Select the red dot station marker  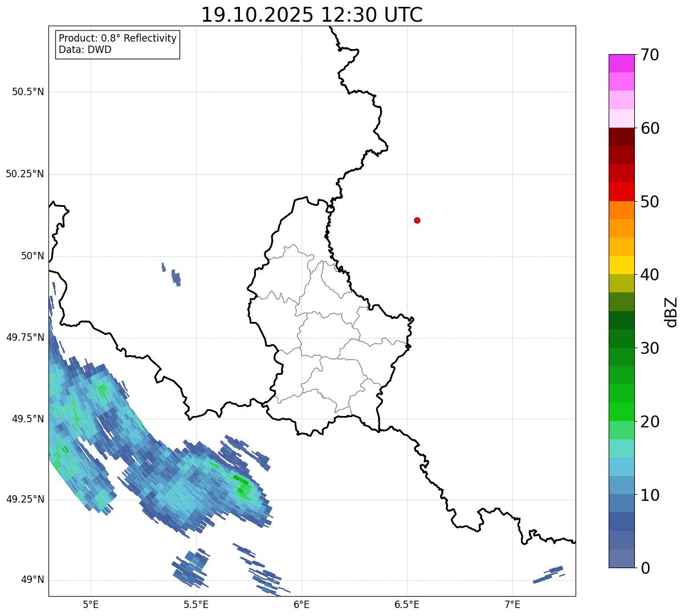pos(417,220)
